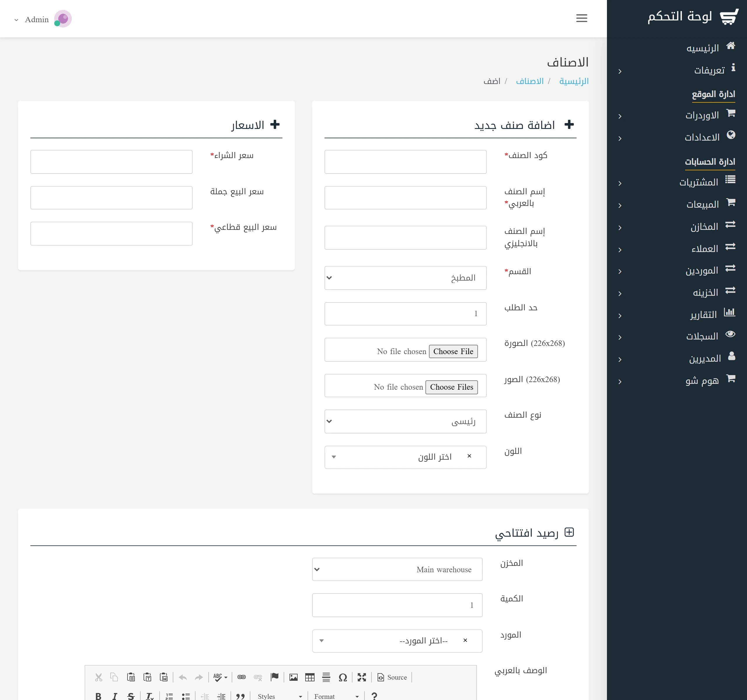Open the القسم dropdown showing المطبخ

405,278
